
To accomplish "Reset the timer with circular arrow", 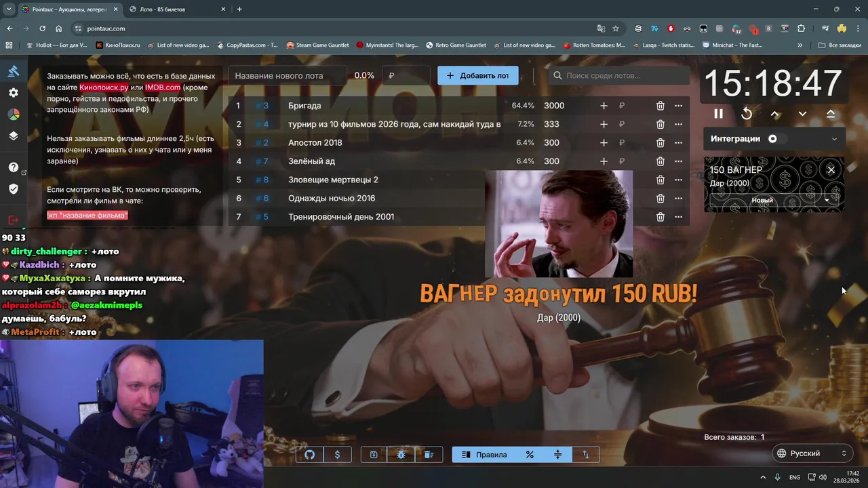I will (747, 114).
